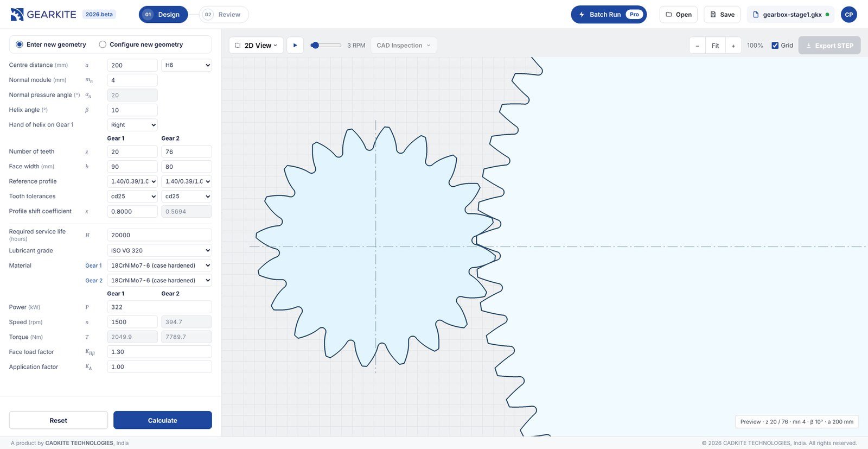Select Enter new geometry radio
The width and height of the screenshot is (868, 449).
tap(20, 45)
